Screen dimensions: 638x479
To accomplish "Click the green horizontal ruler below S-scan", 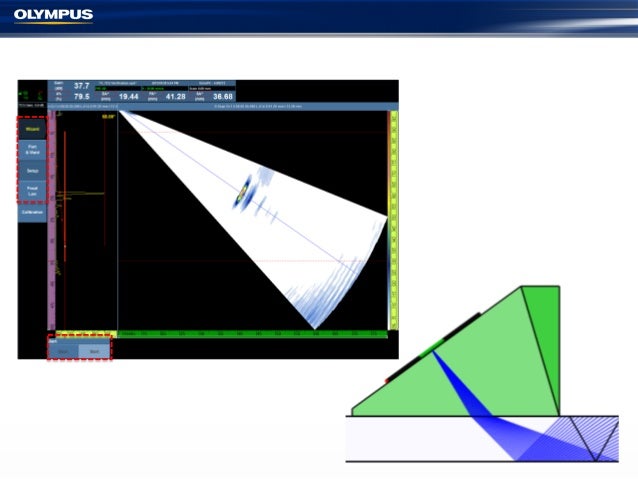I will pos(252,334).
